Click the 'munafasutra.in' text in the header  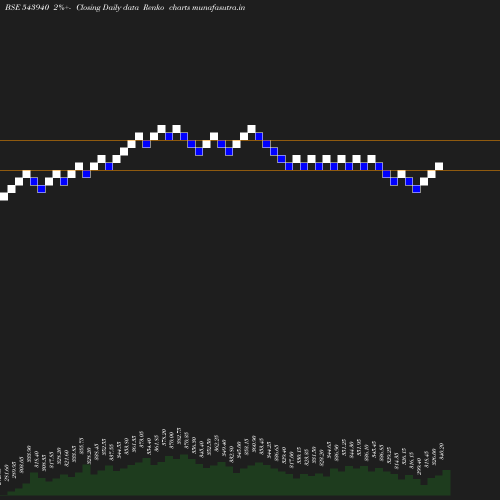pos(218,7)
